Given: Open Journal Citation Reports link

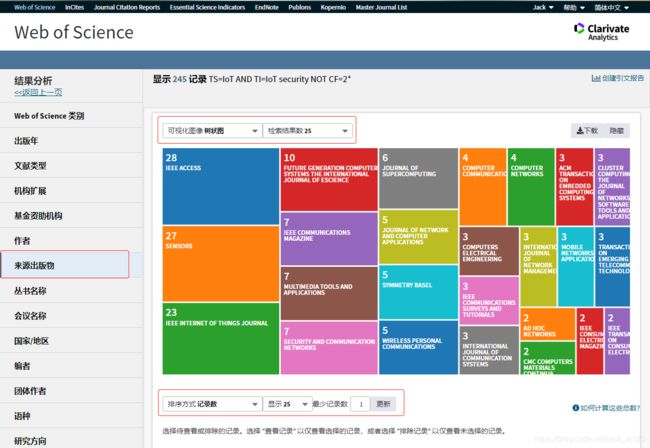Looking at the screenshot, I should pos(127,7).
